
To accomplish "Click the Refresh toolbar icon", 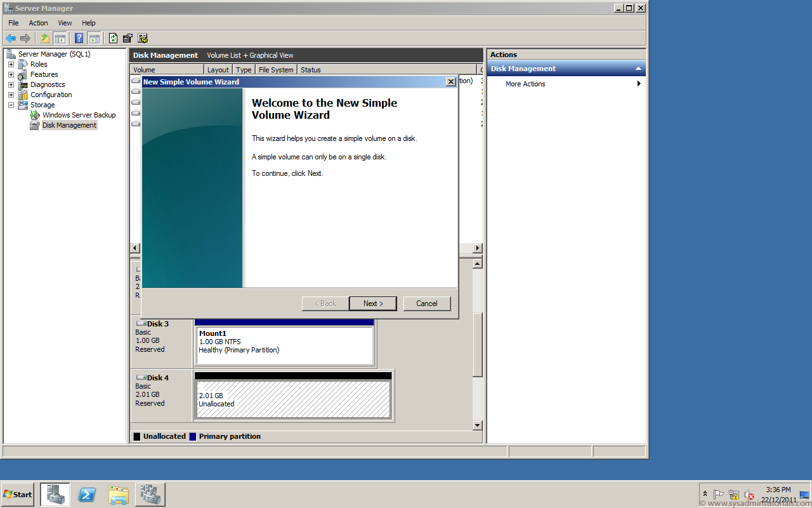I will point(113,38).
